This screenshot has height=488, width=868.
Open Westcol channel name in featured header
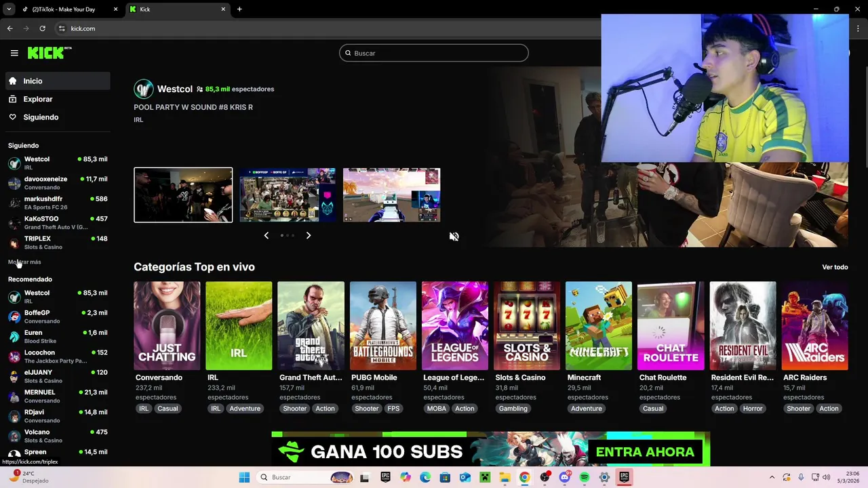[175, 89]
